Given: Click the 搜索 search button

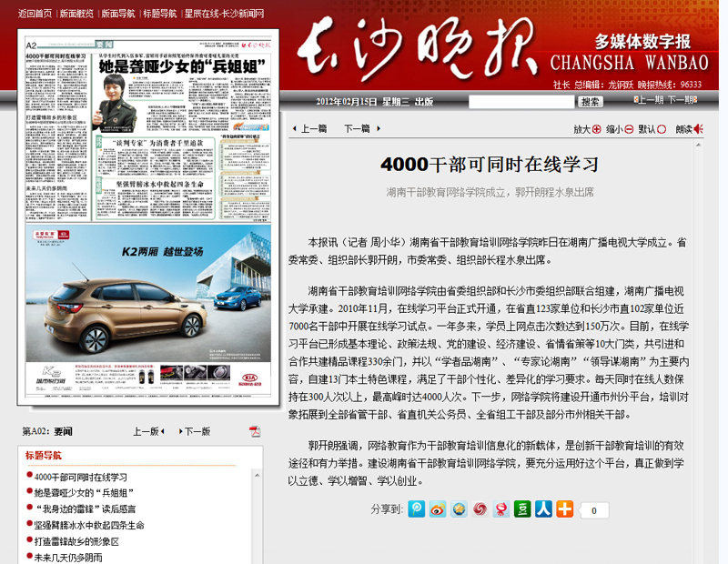Looking at the screenshot, I should 590,102.
